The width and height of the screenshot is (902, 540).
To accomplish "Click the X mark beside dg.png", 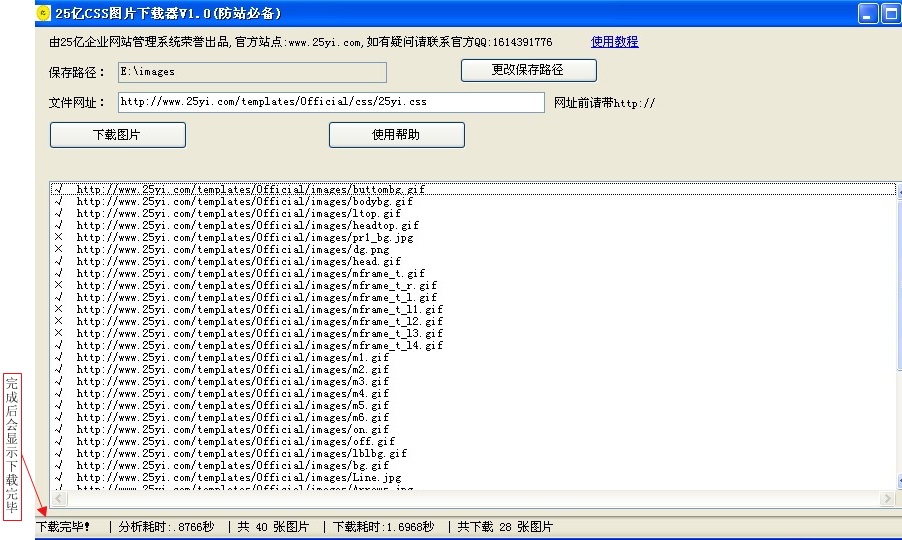I will [58, 249].
